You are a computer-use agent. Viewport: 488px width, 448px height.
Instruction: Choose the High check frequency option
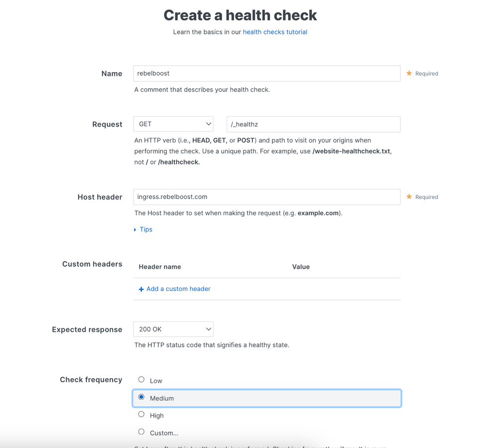pyautogui.click(x=141, y=415)
